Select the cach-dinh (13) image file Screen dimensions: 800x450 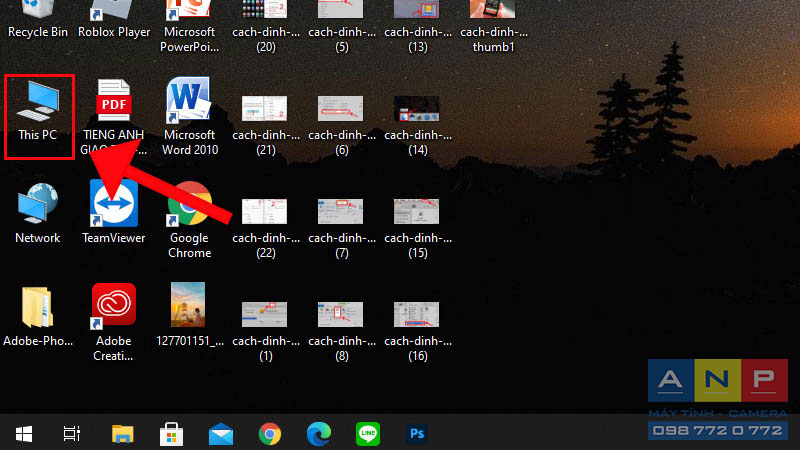coord(417,27)
